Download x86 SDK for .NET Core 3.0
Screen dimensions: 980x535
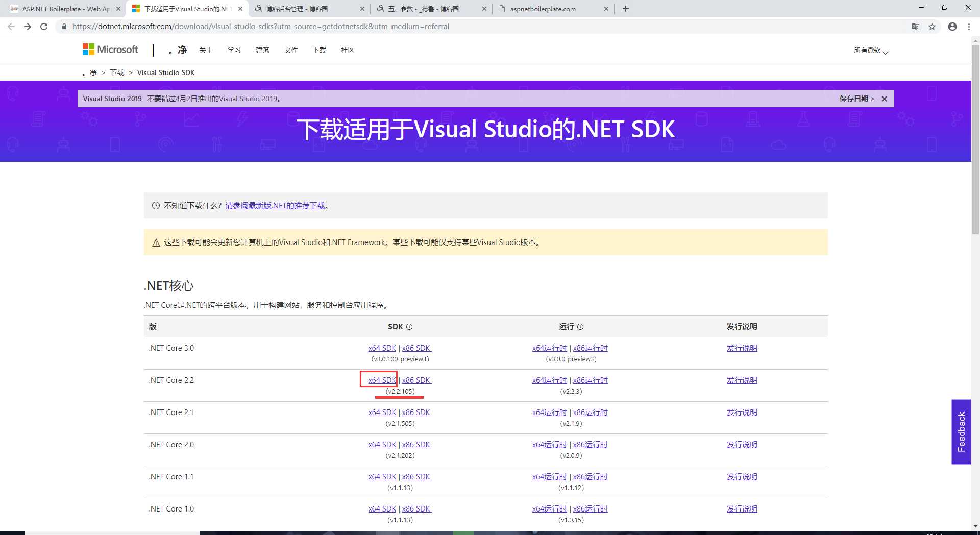point(416,348)
